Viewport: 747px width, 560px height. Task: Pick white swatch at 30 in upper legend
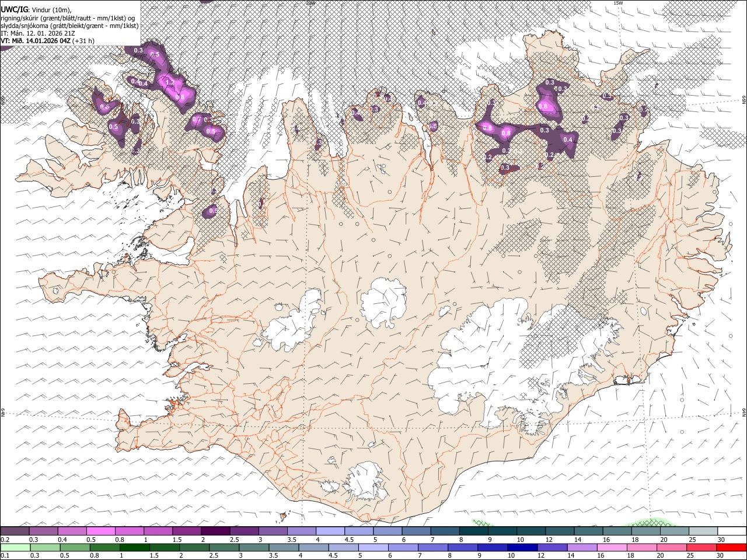point(732,531)
